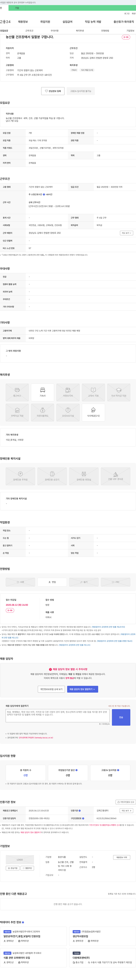Click the 직원대출제도 welfare icon
The image size is (136, 980).
(x=42, y=412)
